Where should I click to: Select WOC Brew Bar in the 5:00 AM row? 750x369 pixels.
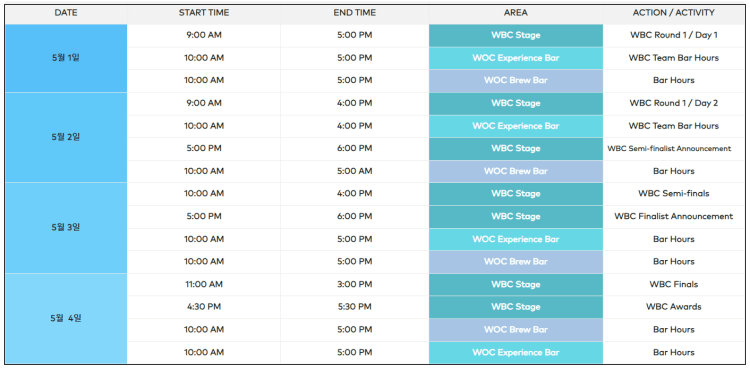click(x=516, y=171)
